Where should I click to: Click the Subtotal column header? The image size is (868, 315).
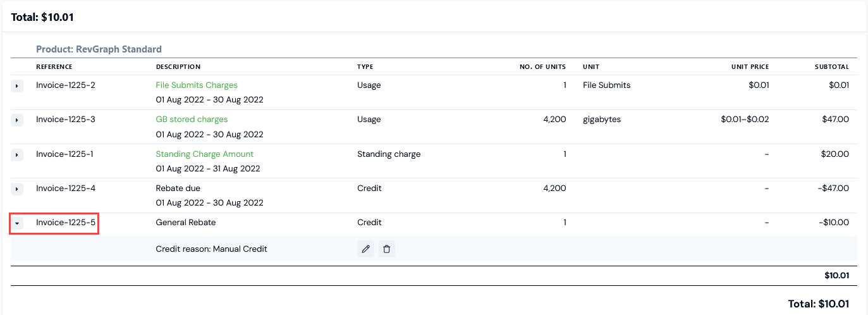point(832,66)
